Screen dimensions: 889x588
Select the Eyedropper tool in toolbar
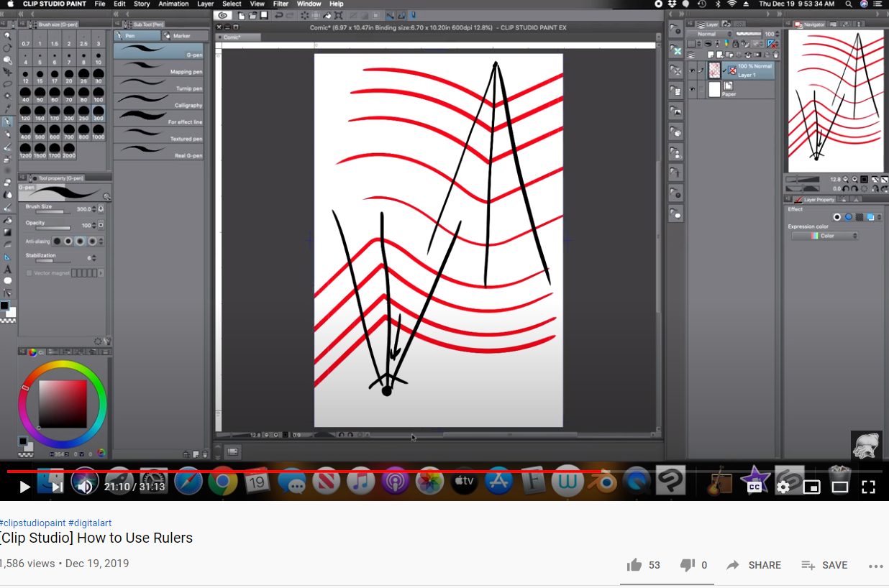point(7,109)
